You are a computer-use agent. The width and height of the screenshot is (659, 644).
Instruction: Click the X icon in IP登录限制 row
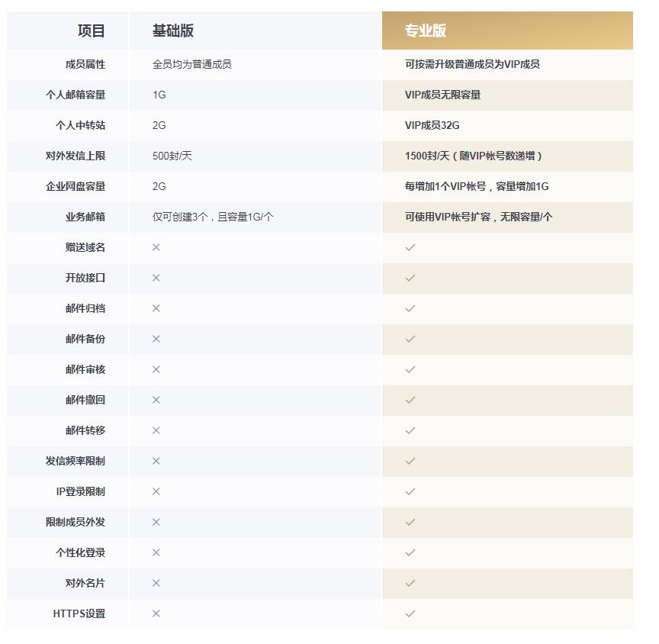(x=156, y=491)
